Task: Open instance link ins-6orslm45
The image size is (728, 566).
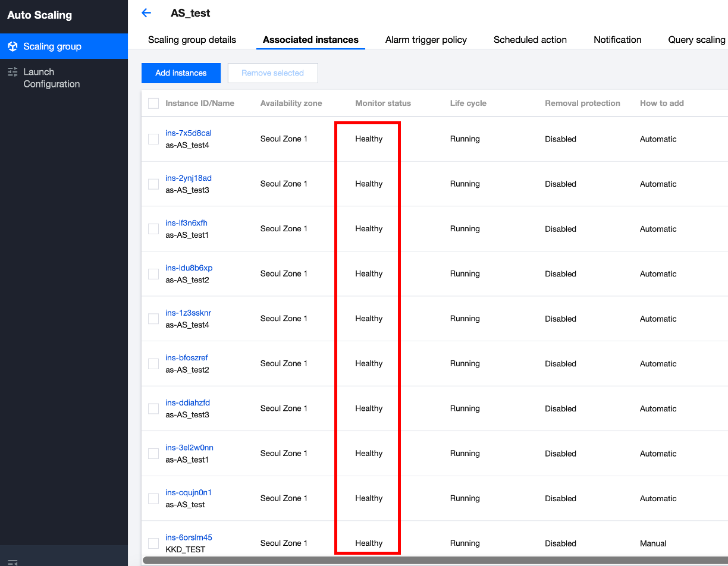Action: tap(189, 537)
